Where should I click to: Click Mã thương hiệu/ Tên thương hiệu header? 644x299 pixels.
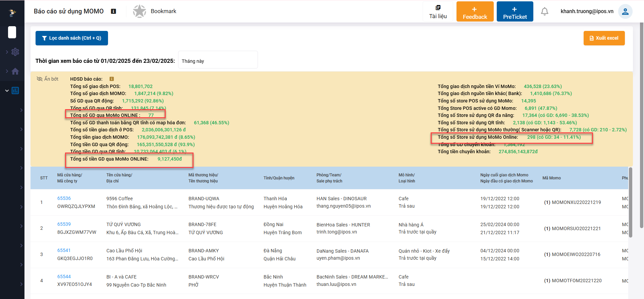[x=203, y=178]
